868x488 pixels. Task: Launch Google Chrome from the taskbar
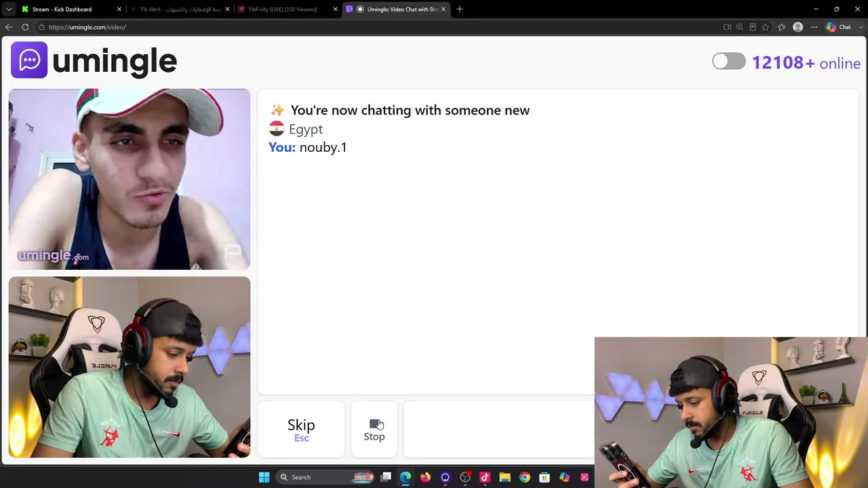coord(525,477)
